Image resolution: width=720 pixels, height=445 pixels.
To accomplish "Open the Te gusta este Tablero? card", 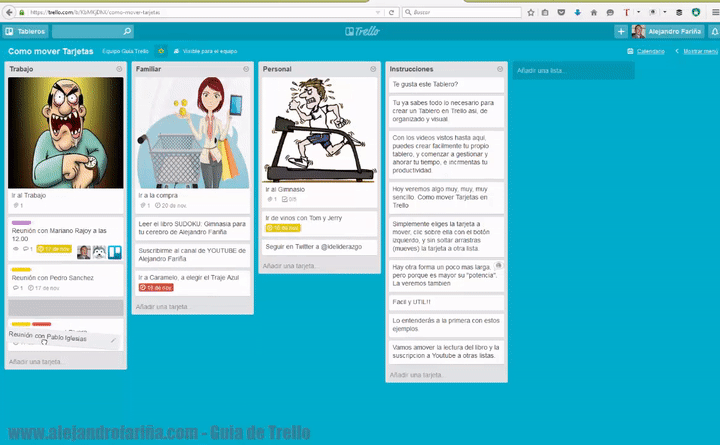I will coord(446,84).
